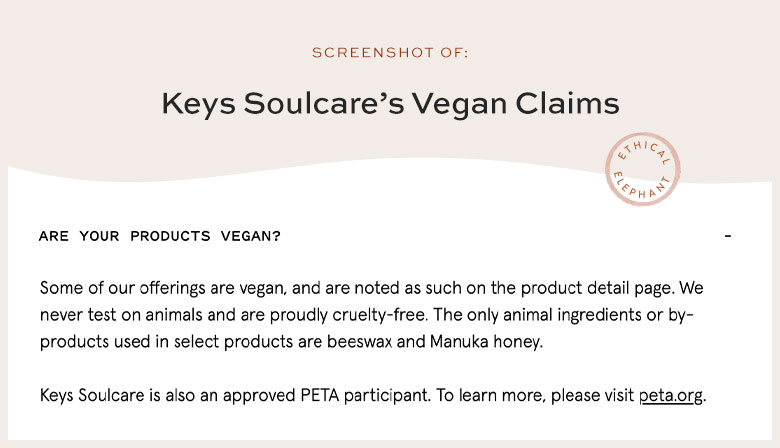Click the phrase 'Manuka honey'
780x448 pixels.
pos(486,342)
